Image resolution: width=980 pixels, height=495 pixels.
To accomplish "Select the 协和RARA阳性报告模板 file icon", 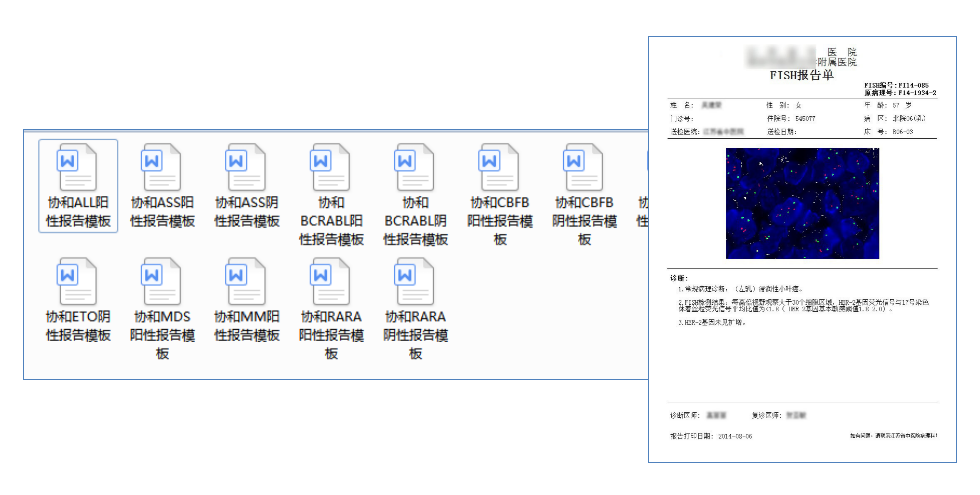I will point(331,281).
